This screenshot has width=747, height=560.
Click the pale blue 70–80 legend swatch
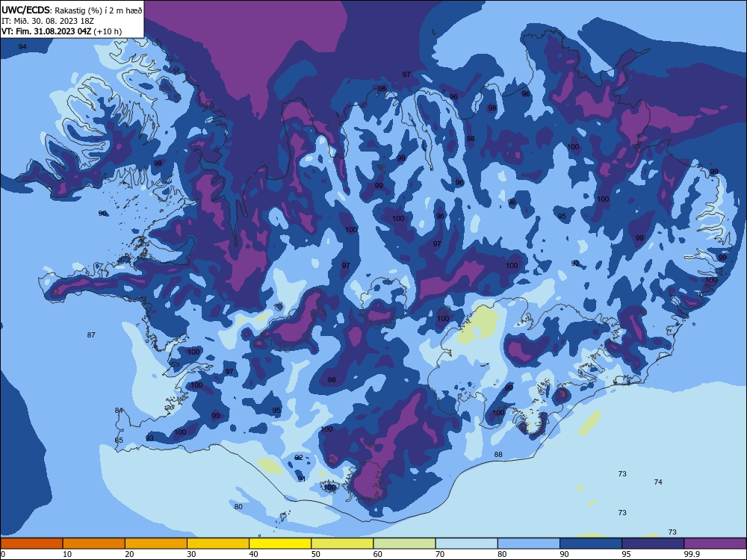tap(466, 543)
